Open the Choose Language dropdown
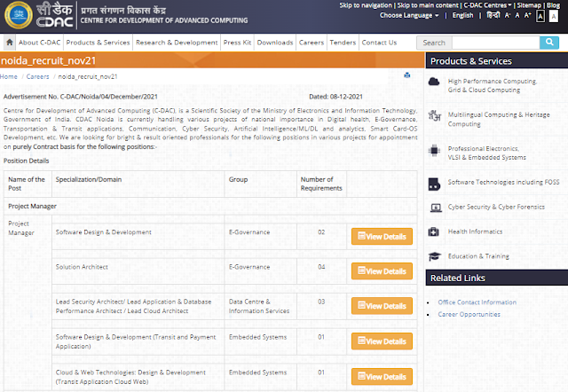The height and width of the screenshot is (392, 568). coord(409,15)
